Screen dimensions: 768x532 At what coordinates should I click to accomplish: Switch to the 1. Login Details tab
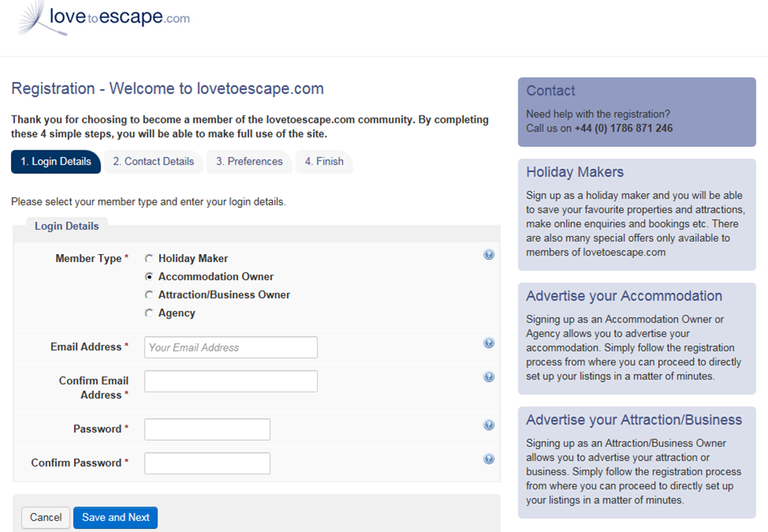click(x=56, y=161)
